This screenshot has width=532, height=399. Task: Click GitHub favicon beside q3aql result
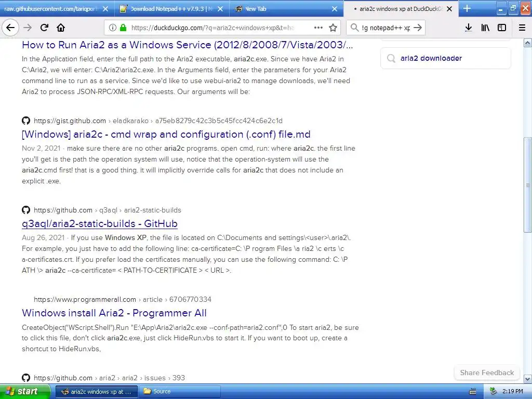(26, 210)
